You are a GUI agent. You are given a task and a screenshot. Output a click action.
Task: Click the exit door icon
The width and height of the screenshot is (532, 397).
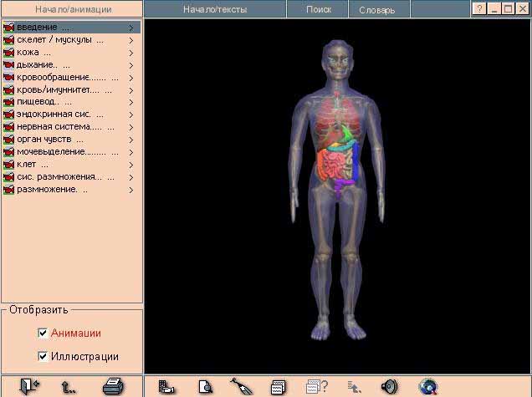(x=31, y=386)
